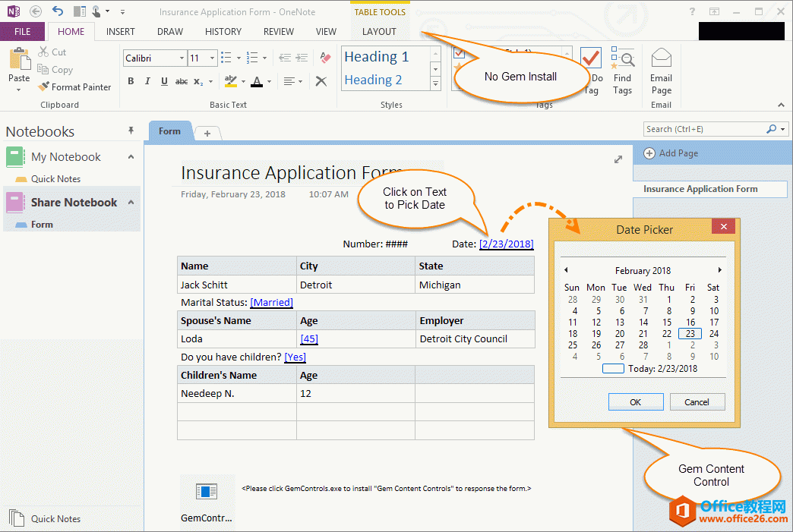Toggle italic formatting
The image size is (793, 532).
tap(147, 81)
